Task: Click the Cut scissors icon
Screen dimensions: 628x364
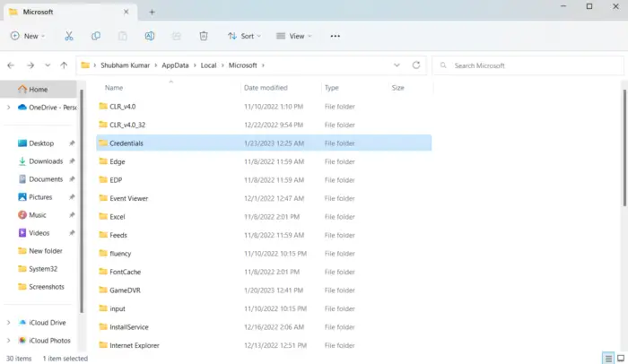Action: 69,36
